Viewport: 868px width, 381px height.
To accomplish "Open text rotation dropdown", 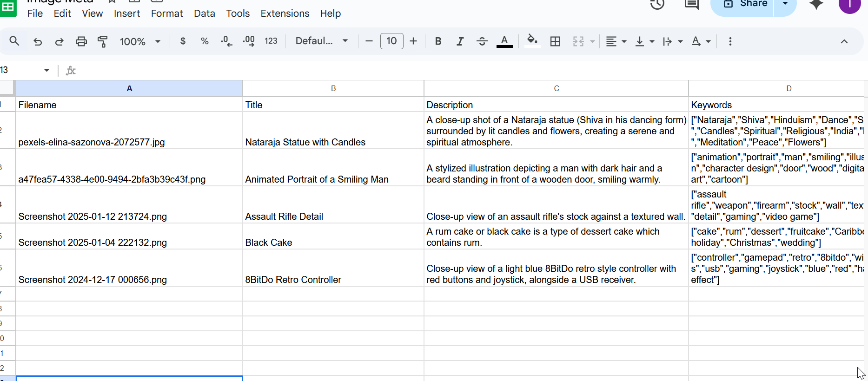I will tap(701, 41).
